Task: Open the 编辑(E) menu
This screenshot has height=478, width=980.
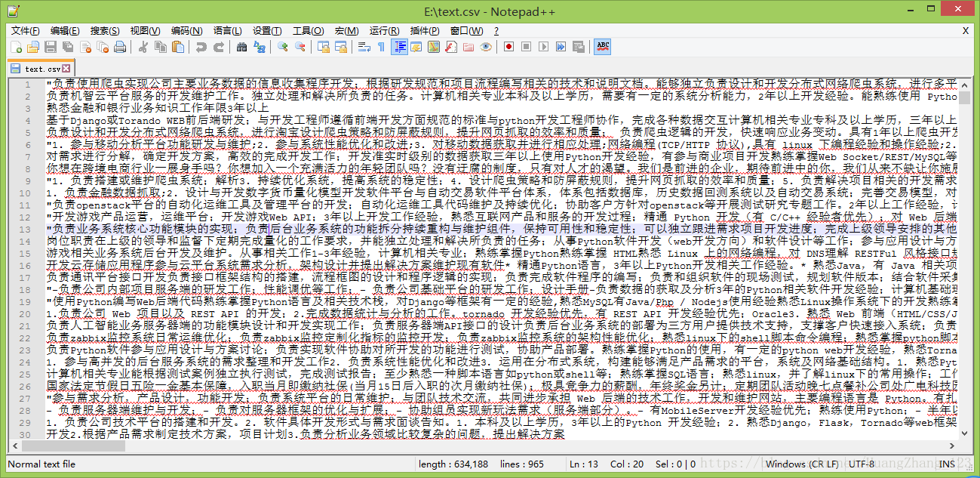Action: point(65,31)
